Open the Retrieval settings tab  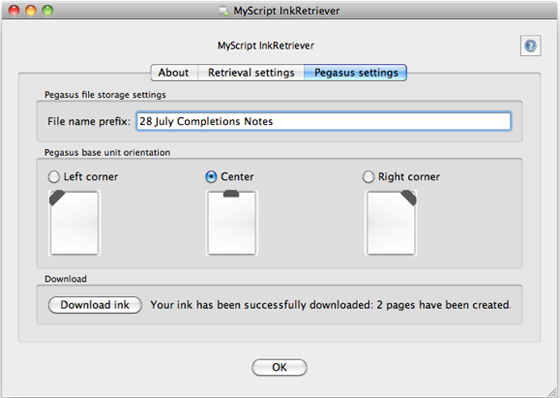251,73
